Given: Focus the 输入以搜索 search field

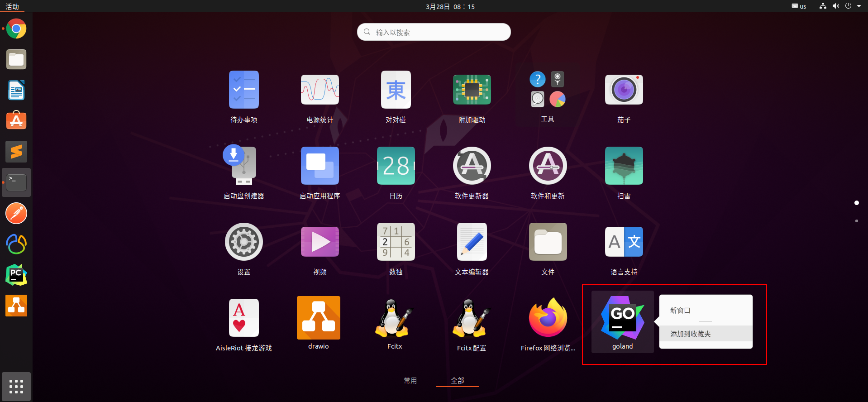Looking at the screenshot, I should click(x=434, y=32).
